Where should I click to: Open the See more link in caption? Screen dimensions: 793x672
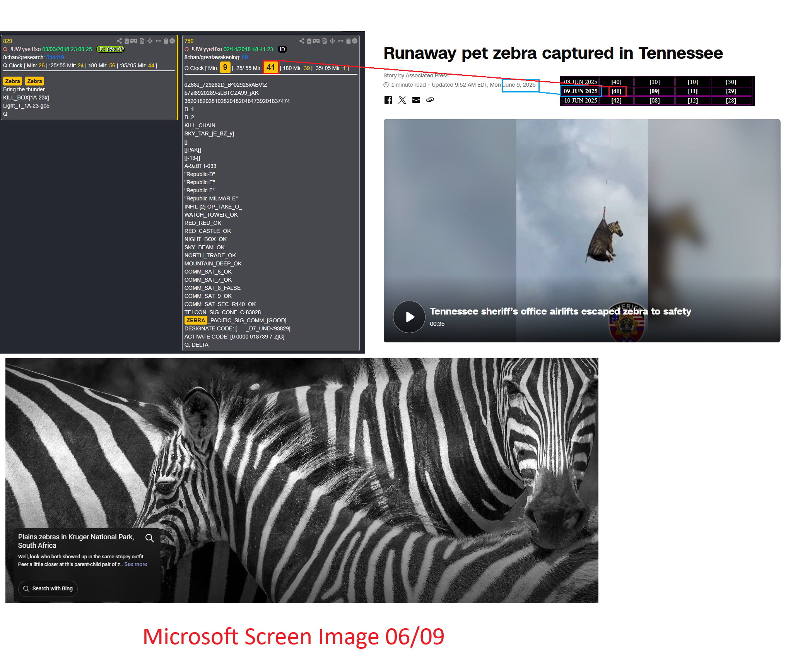click(x=135, y=564)
